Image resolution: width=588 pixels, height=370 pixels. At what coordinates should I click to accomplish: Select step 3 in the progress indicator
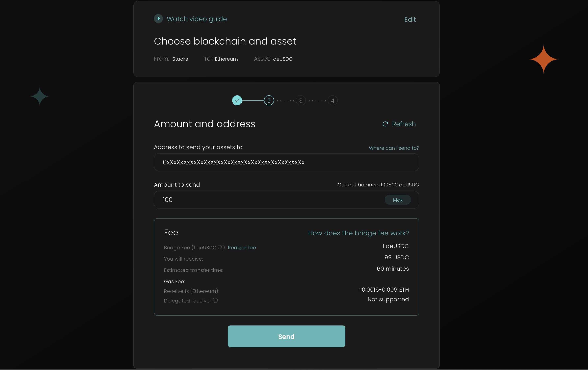(301, 101)
